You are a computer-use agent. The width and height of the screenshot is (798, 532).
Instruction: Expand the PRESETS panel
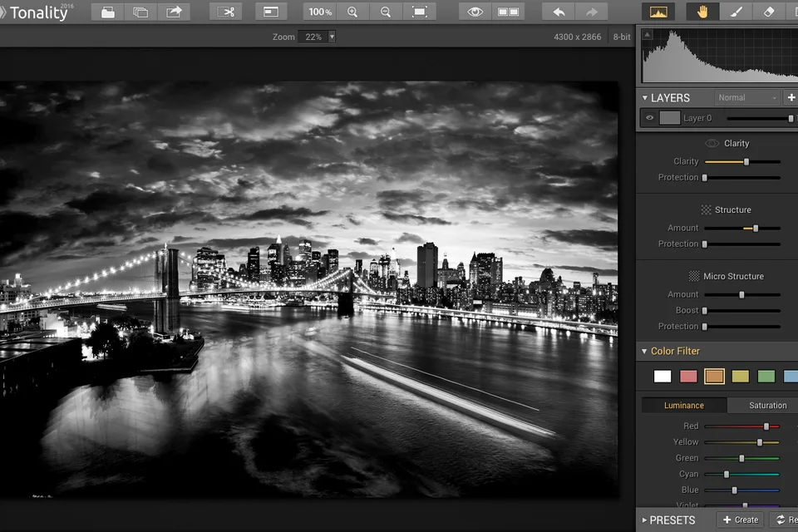click(x=644, y=520)
